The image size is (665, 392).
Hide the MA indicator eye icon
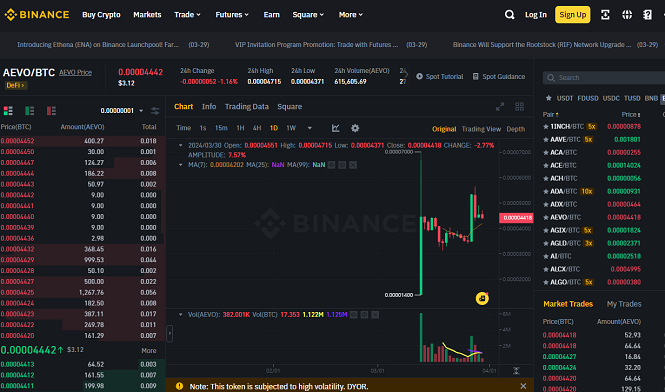331,165
